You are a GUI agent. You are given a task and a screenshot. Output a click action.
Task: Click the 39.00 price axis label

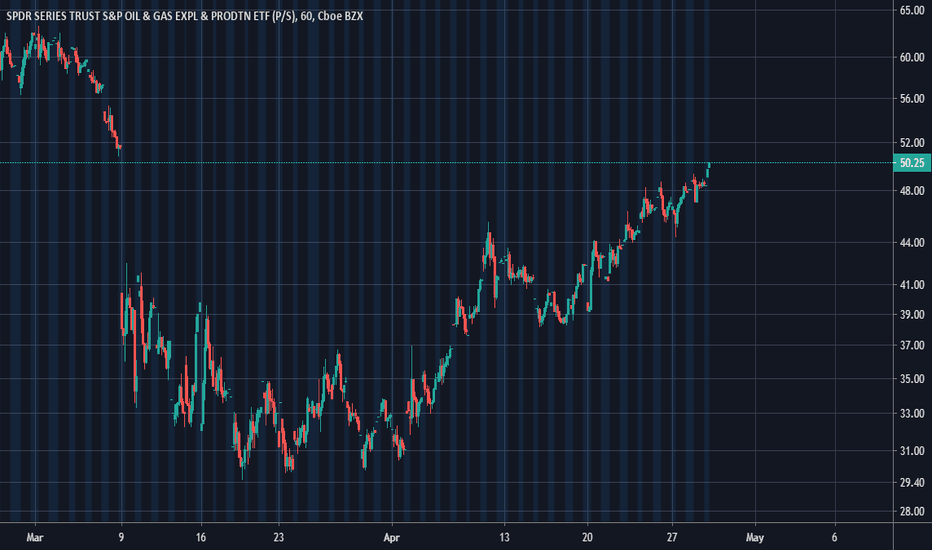tap(912, 315)
